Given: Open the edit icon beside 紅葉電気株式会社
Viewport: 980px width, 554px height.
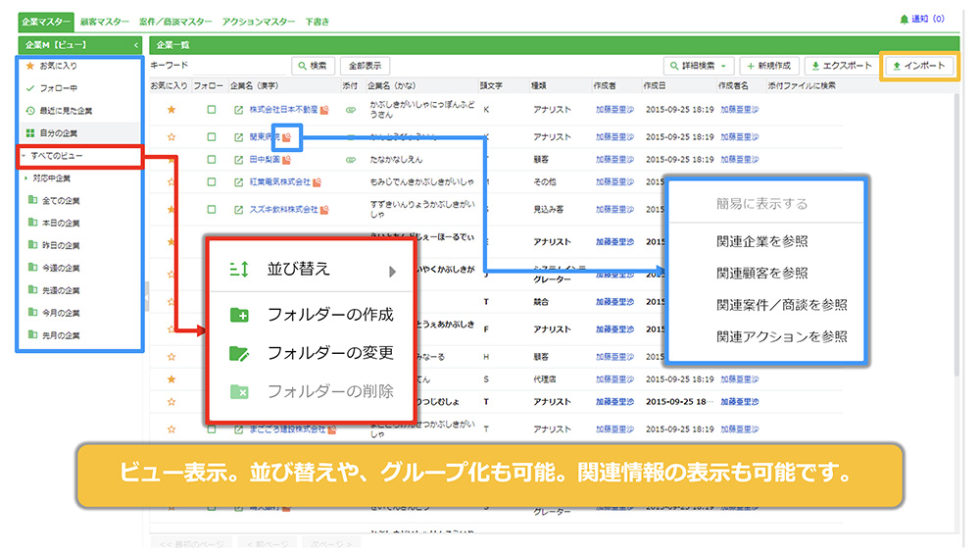Looking at the screenshot, I should 238,182.
